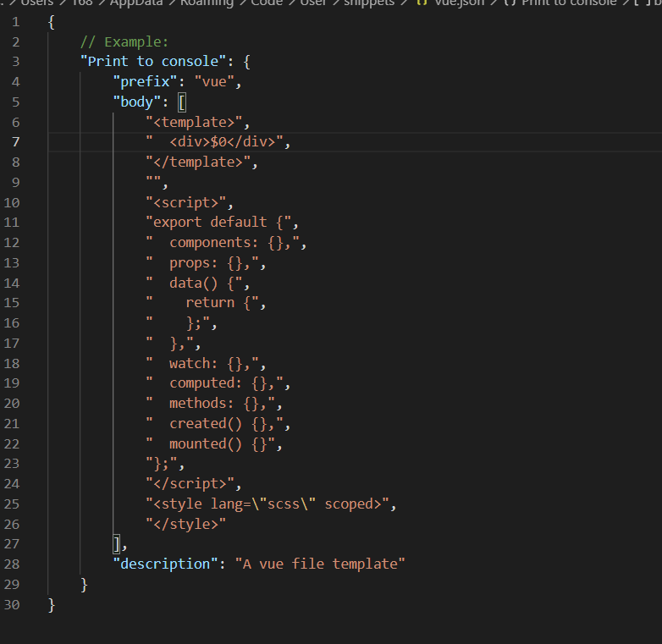Image resolution: width=662 pixels, height=644 pixels.
Task: Click the 'mounted() {}' string
Action: coord(210,444)
